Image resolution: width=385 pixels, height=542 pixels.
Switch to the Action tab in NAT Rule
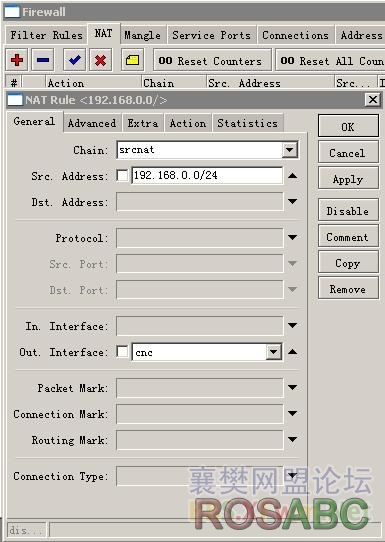click(188, 123)
